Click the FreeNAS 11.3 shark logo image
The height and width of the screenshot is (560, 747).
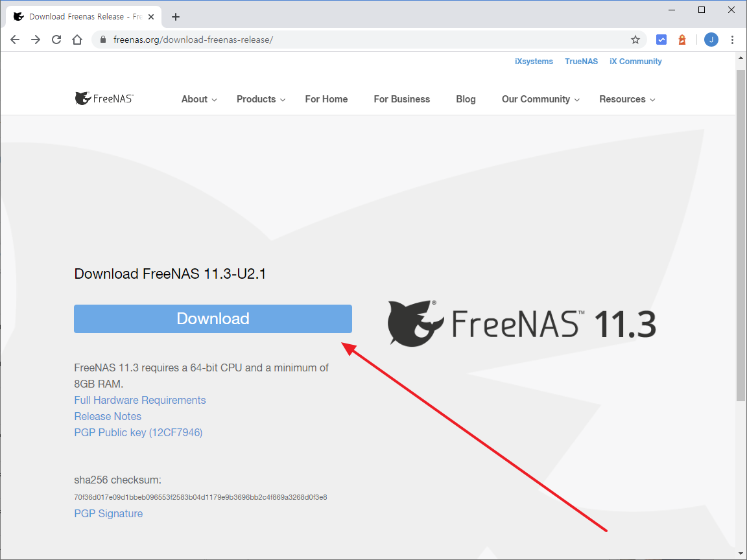tap(521, 323)
